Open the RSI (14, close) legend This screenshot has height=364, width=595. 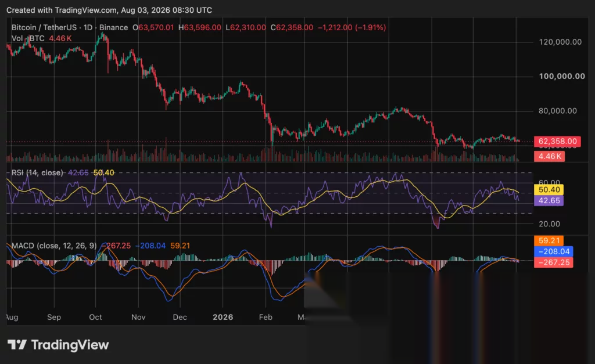(x=37, y=173)
